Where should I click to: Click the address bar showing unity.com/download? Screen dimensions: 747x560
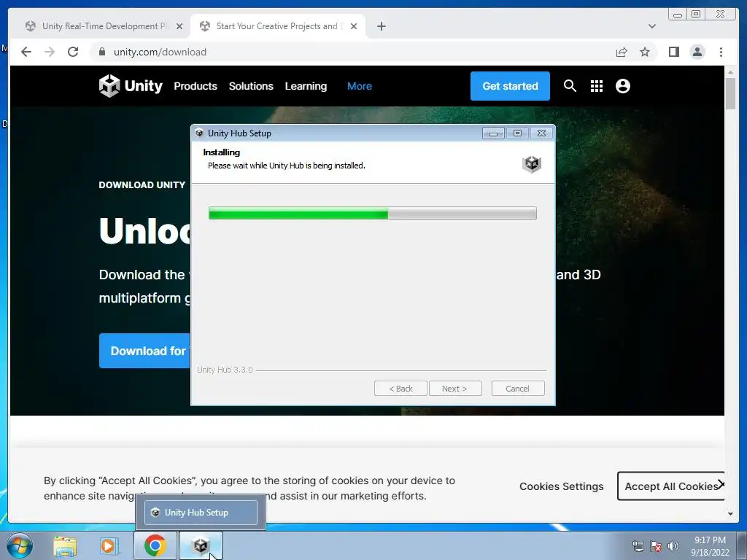click(352, 52)
